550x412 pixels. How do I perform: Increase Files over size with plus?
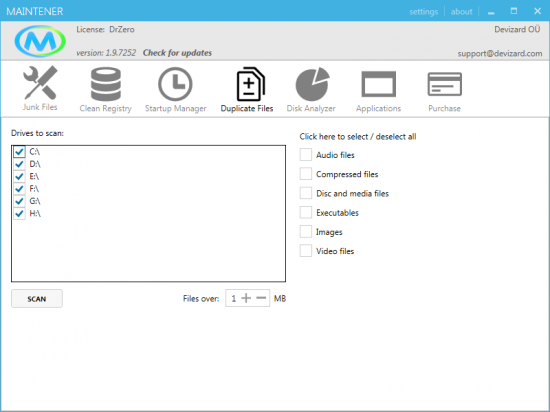[x=246, y=298]
